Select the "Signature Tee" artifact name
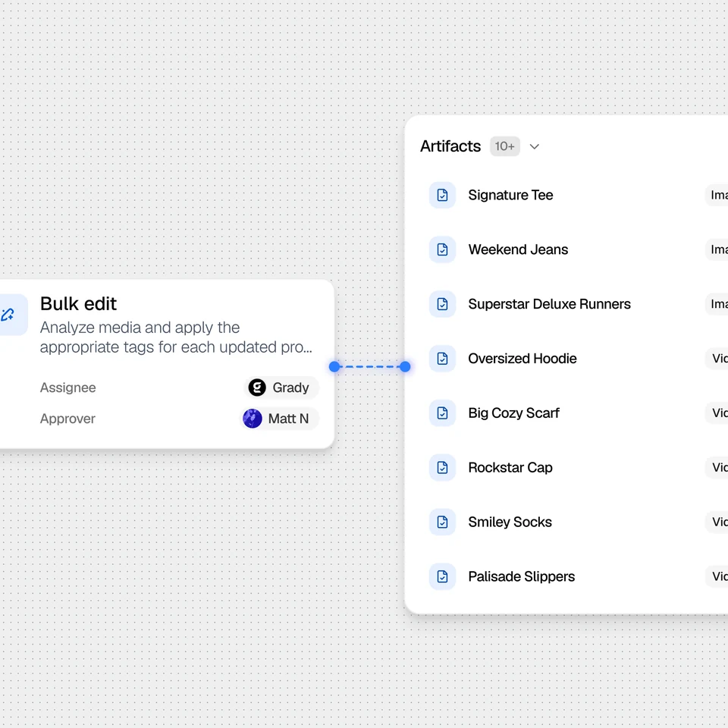This screenshot has width=728, height=728. (510, 195)
